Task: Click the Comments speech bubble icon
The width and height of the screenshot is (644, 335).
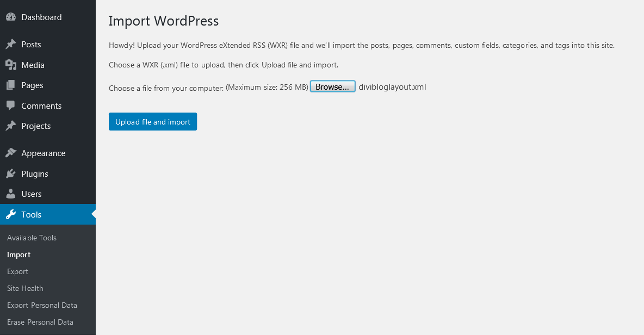Action: [x=11, y=106]
